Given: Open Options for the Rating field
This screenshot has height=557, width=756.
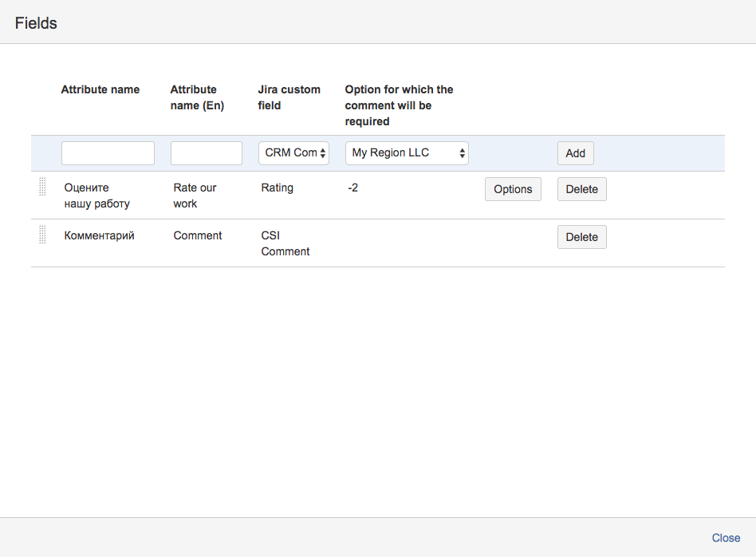Looking at the screenshot, I should point(513,189).
